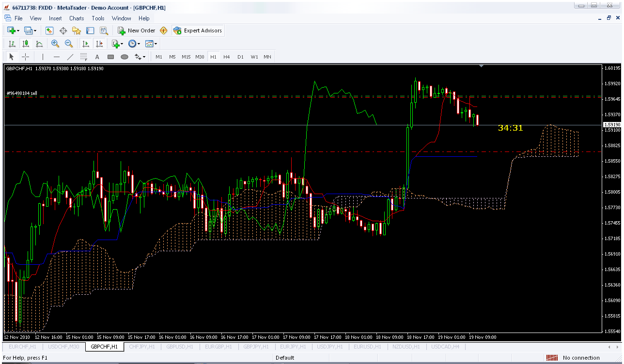Open the Strategy Tester icon
624x364 pixels.
[104, 30]
